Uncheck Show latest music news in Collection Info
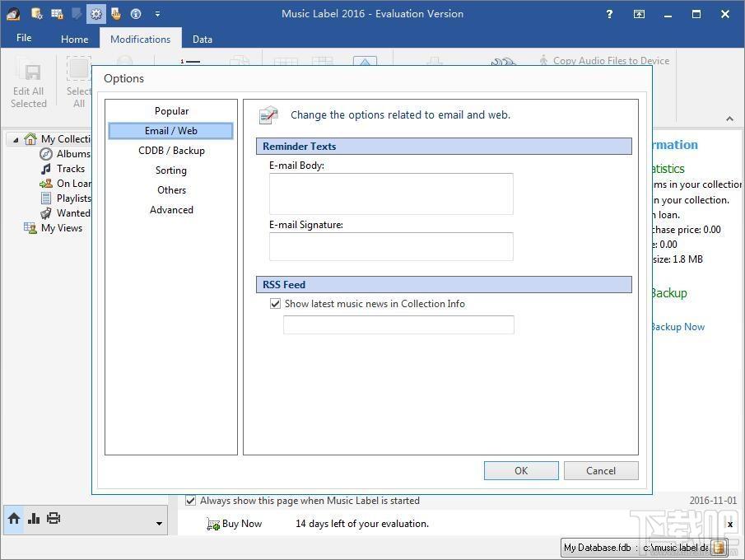Screen dimensions: 745x560 [x=275, y=304]
